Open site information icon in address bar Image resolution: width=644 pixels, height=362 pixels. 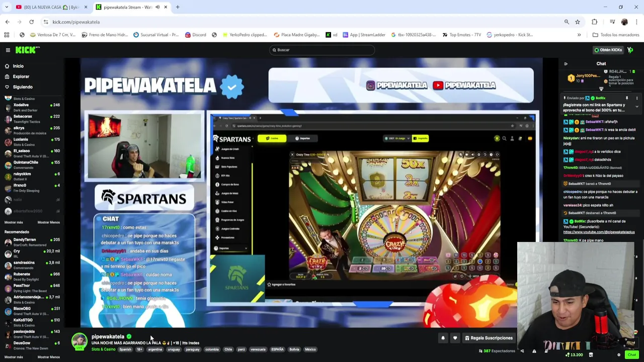(46, 22)
